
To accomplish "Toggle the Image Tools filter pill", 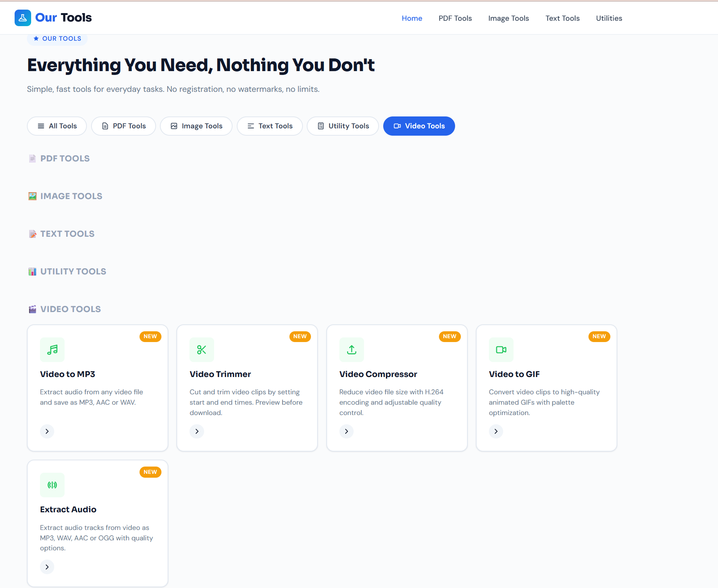I will point(196,126).
